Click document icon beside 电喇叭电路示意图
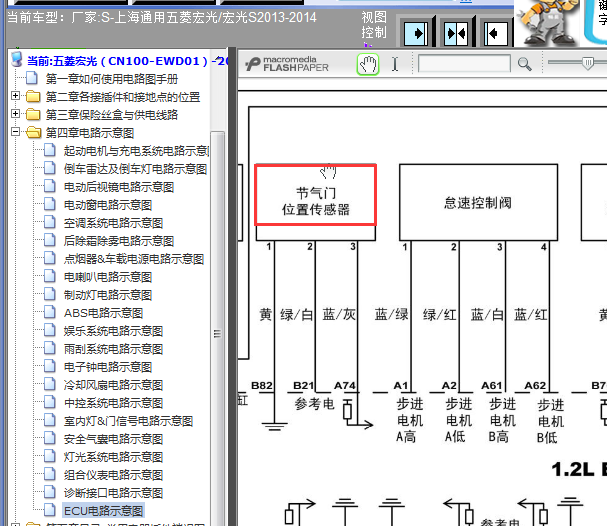The height and width of the screenshot is (526, 607). click(x=50, y=276)
